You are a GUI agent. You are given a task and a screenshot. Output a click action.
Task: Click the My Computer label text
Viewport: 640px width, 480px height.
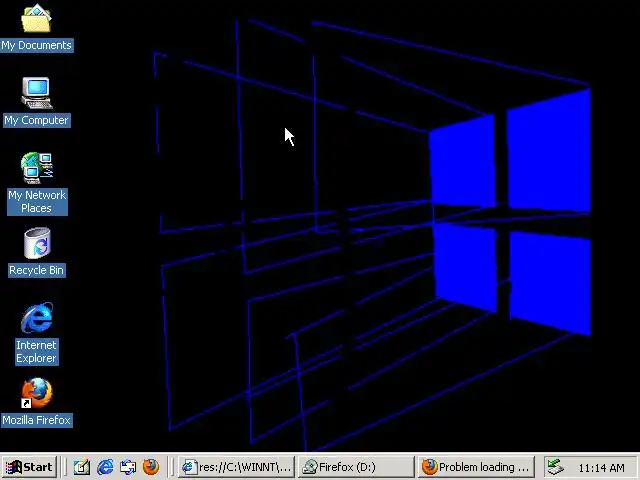[37, 120]
